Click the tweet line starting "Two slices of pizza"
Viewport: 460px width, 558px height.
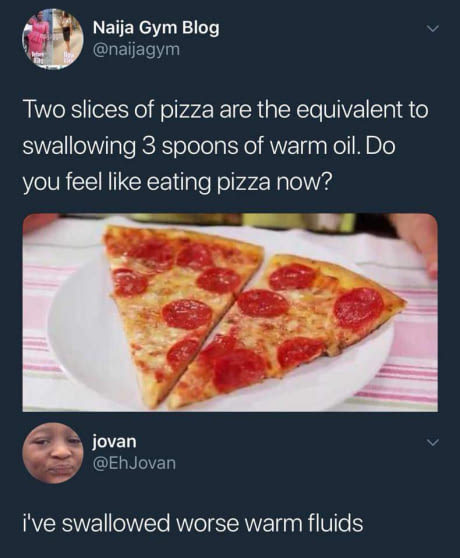tap(226, 110)
